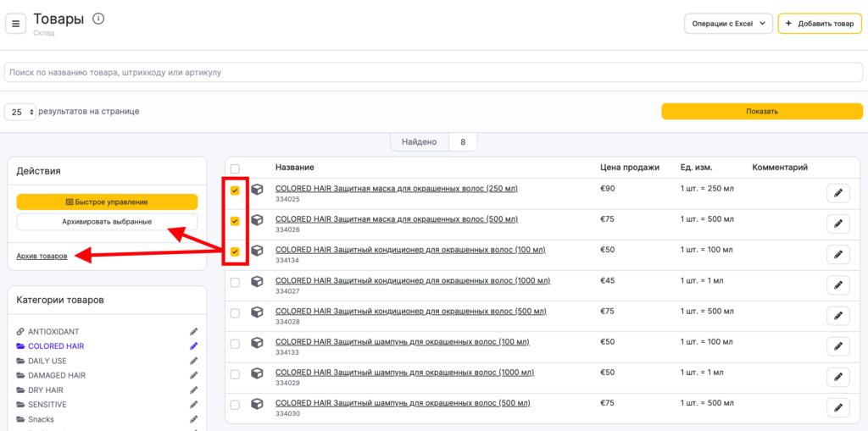Click the Архивировать выбранные button
Screen dimensions: 868x431
pos(107,222)
